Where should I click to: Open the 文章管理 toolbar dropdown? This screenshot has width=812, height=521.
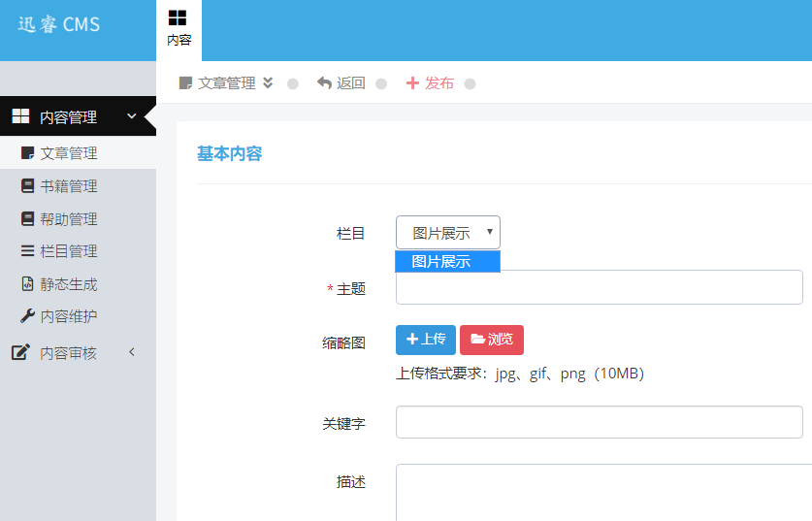pos(226,83)
